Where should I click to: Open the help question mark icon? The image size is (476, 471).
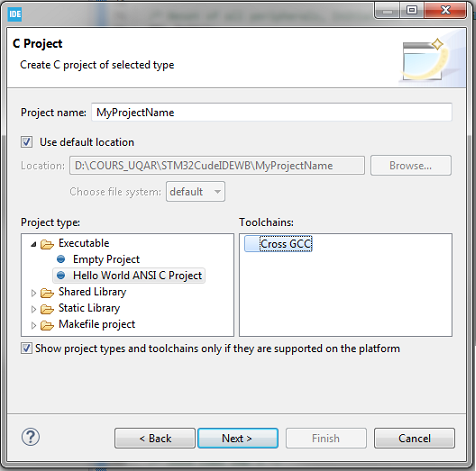31,437
